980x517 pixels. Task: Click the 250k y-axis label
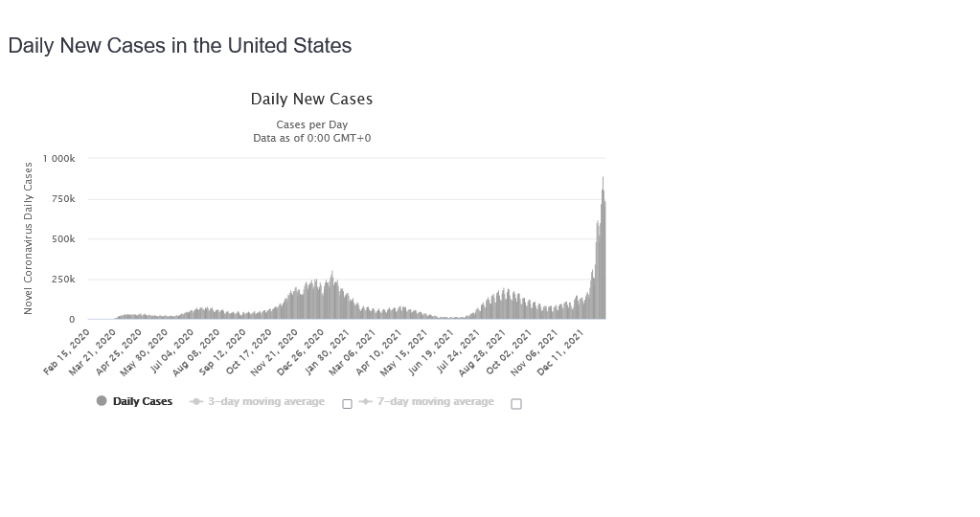tap(62, 280)
